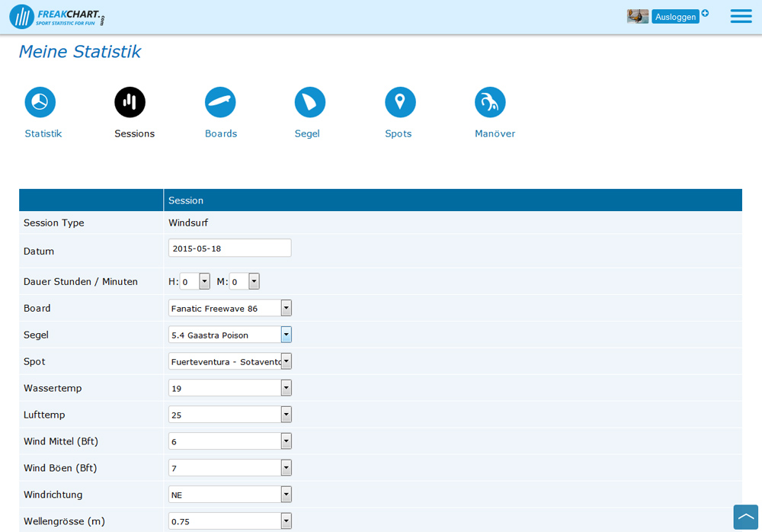
Task: Click the Spots location pin icon
Action: click(x=400, y=102)
